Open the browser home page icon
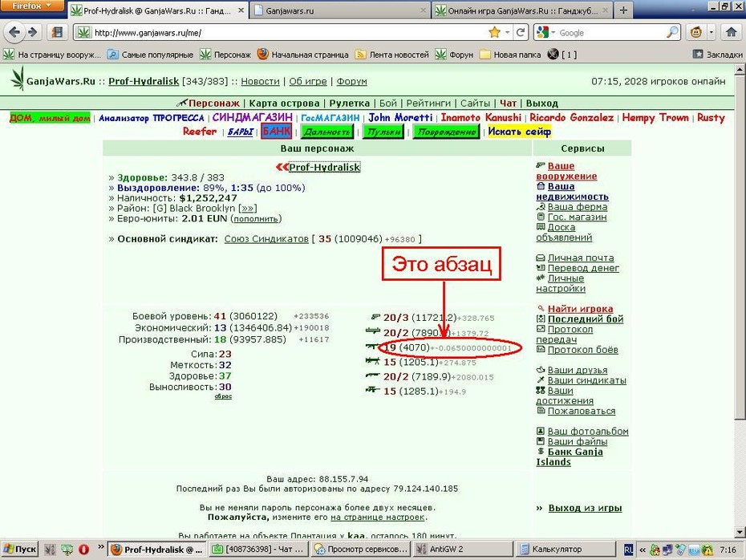 [x=732, y=32]
